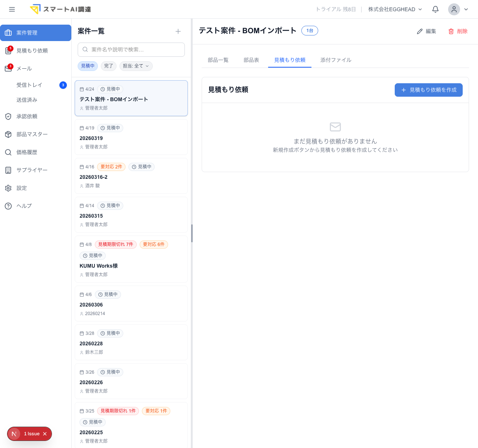
Task: Focus the 案件名や説明で検索 search field
Action: tap(131, 50)
